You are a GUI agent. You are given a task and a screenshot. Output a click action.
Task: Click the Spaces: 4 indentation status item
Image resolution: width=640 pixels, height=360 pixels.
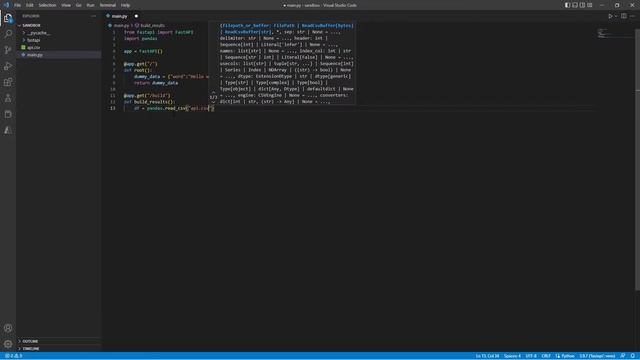click(x=512, y=356)
